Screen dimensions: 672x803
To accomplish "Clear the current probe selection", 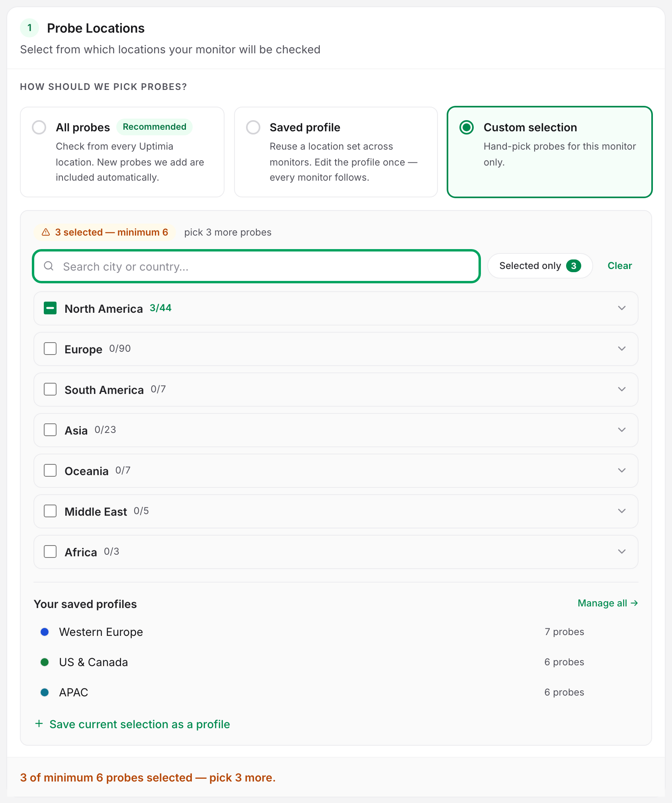I will coord(619,266).
